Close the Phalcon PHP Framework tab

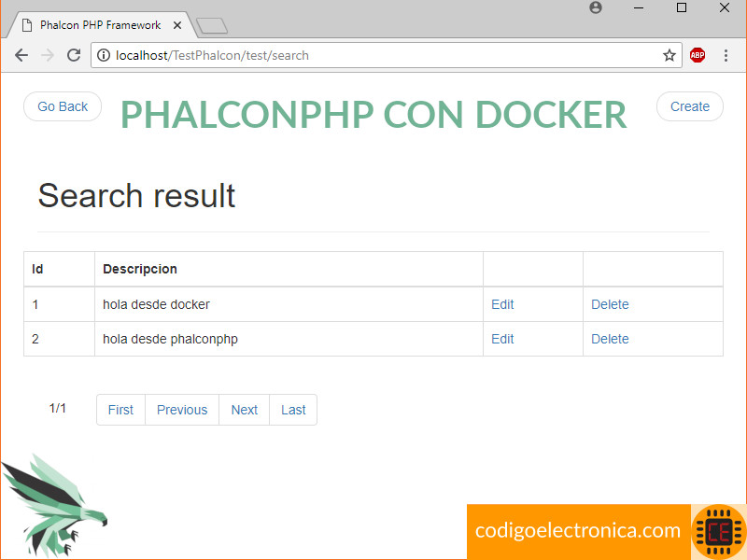(x=177, y=25)
